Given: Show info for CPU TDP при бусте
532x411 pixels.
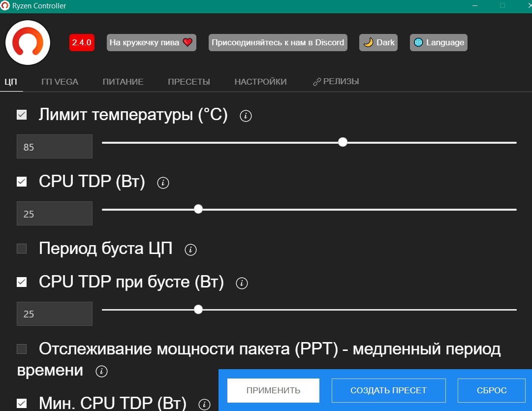Looking at the screenshot, I should pos(242,283).
